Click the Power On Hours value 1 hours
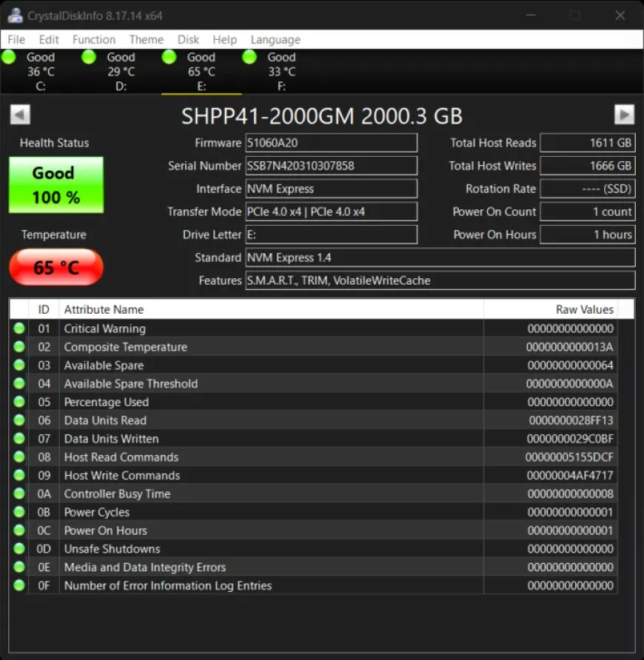 point(588,235)
